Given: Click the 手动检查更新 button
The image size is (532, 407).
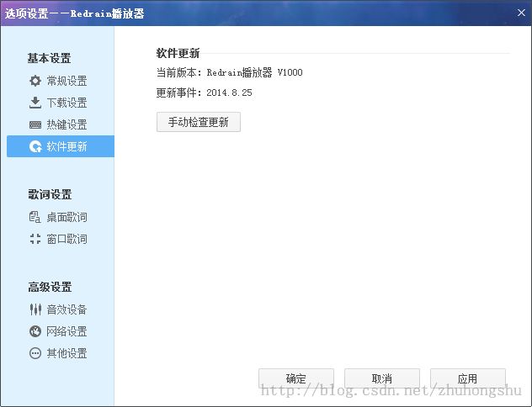Looking at the screenshot, I should pyautogui.click(x=199, y=122).
